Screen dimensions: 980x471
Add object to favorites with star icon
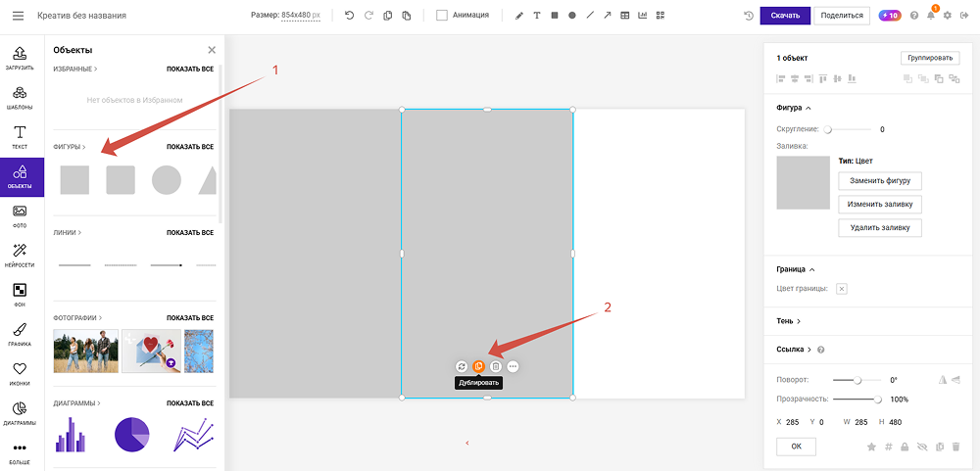tap(871, 447)
